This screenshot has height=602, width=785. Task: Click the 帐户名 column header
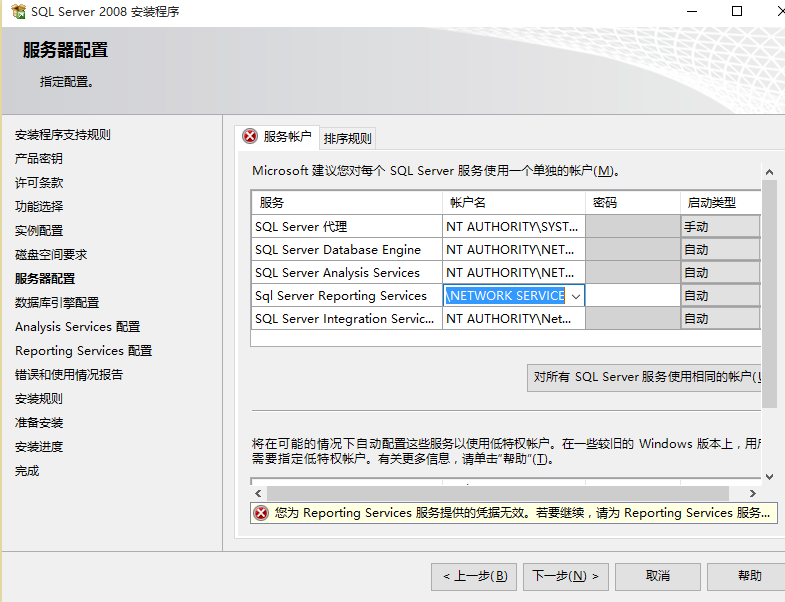(514, 202)
